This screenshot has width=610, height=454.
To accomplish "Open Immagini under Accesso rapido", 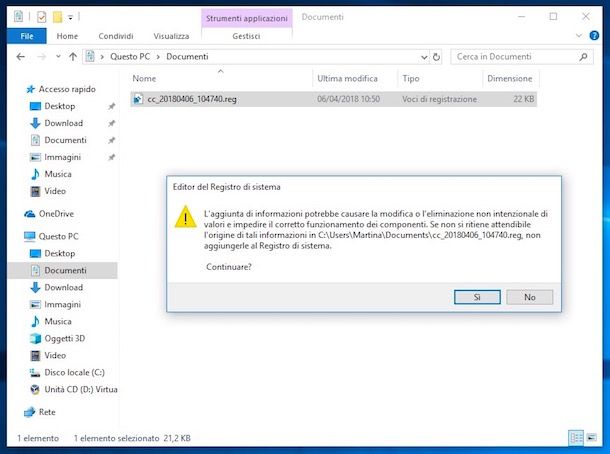I will pos(63,157).
